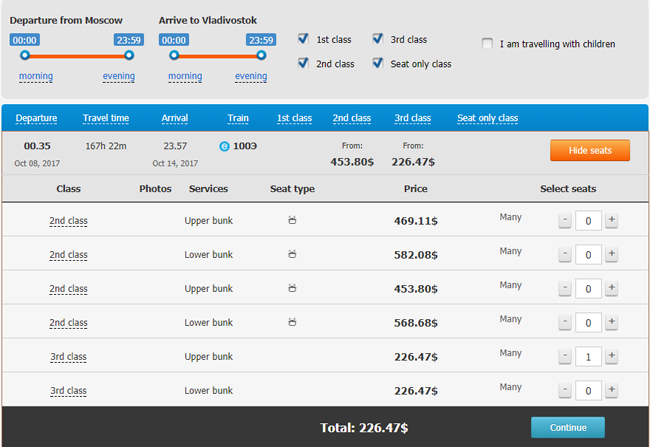Enable I am travelling with children
650x447 pixels.
click(x=487, y=44)
